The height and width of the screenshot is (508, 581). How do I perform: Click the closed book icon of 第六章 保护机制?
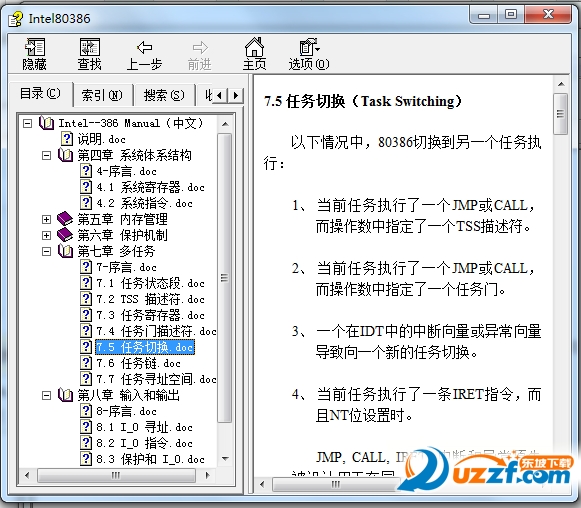(65, 235)
